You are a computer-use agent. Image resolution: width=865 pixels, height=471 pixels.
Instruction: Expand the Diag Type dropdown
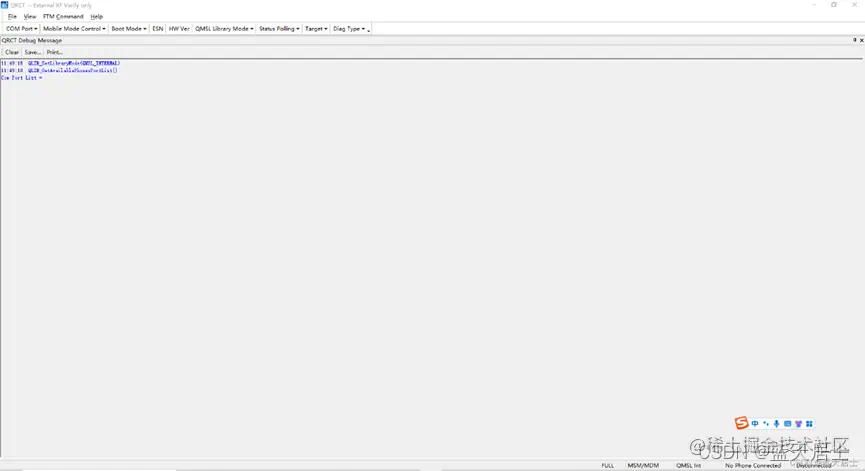tap(349, 29)
